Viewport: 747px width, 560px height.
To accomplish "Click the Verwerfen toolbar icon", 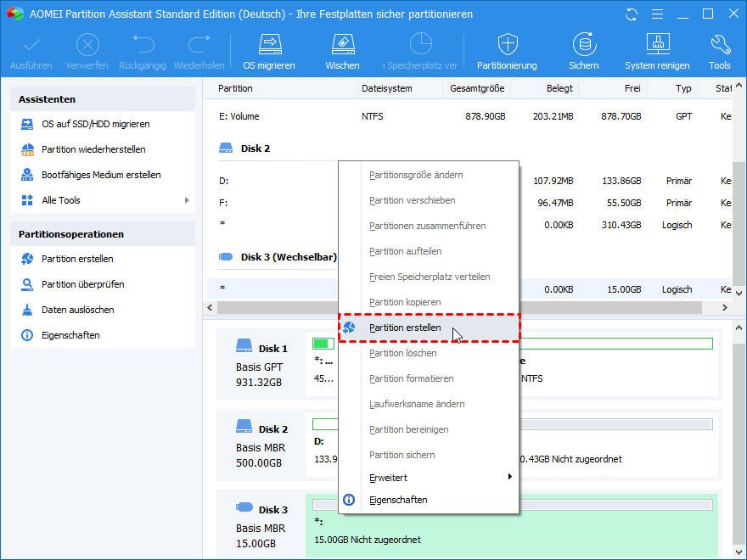I will pyautogui.click(x=87, y=46).
